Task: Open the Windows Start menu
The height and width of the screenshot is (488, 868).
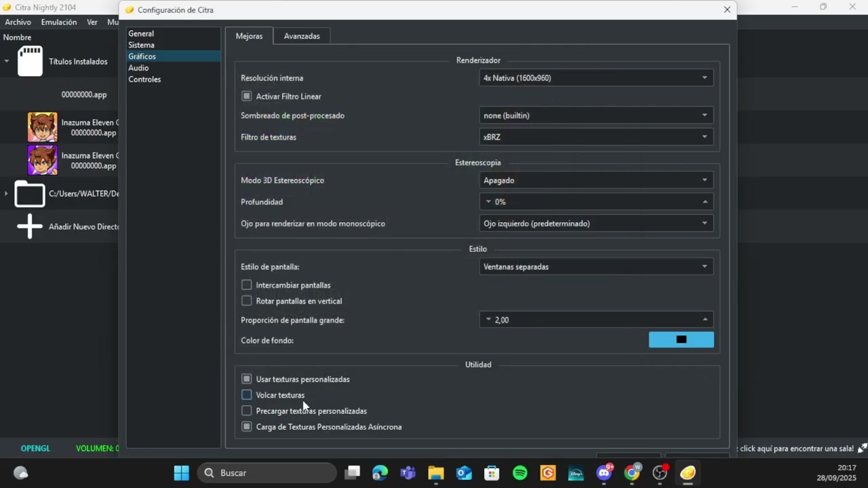Action: coord(181,472)
